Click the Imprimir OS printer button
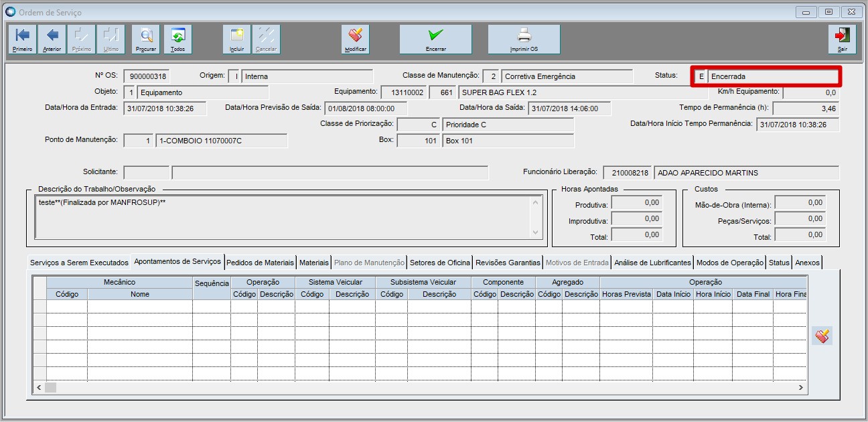 (x=524, y=40)
